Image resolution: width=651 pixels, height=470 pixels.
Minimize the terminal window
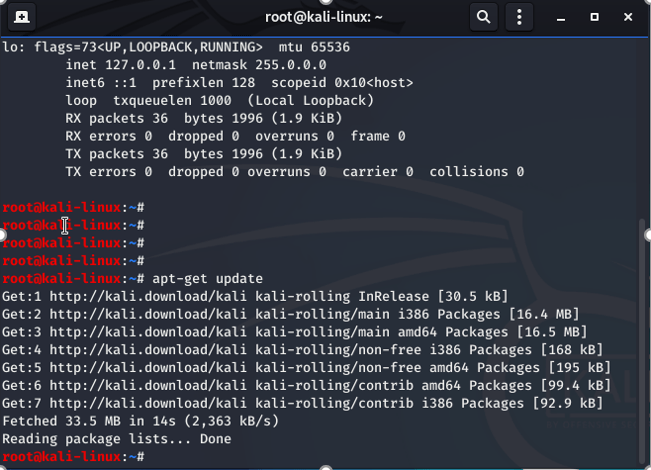click(561, 17)
